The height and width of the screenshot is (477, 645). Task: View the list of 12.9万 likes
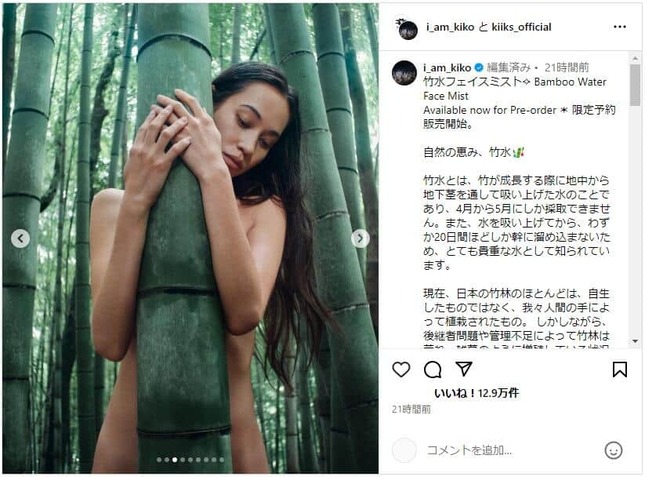click(x=477, y=393)
